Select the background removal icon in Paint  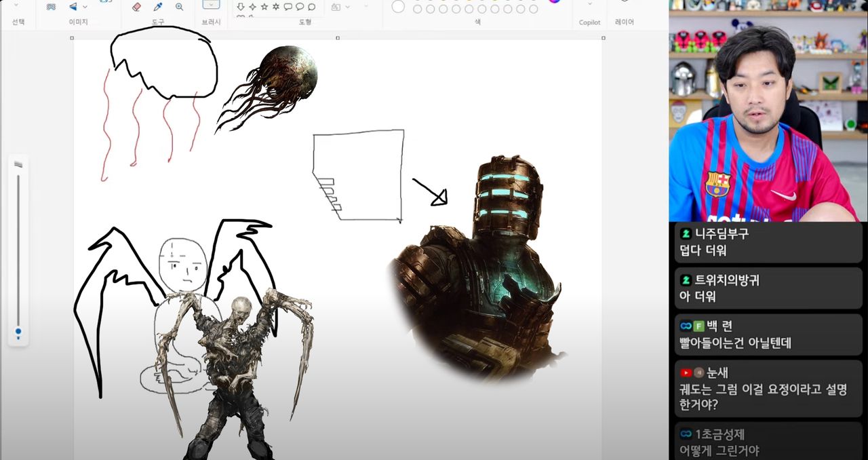tap(51, 7)
